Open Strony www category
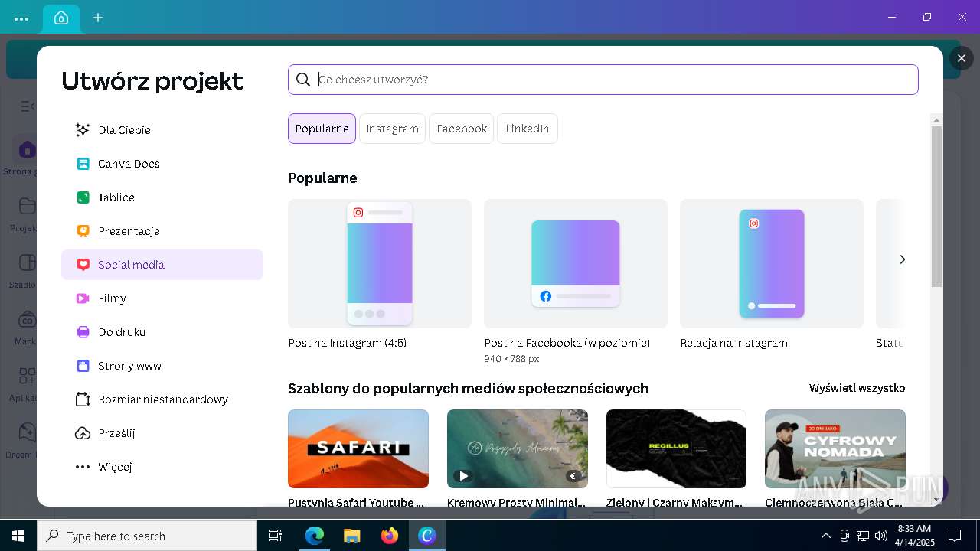Image resolution: width=980 pixels, height=551 pixels. (162, 366)
